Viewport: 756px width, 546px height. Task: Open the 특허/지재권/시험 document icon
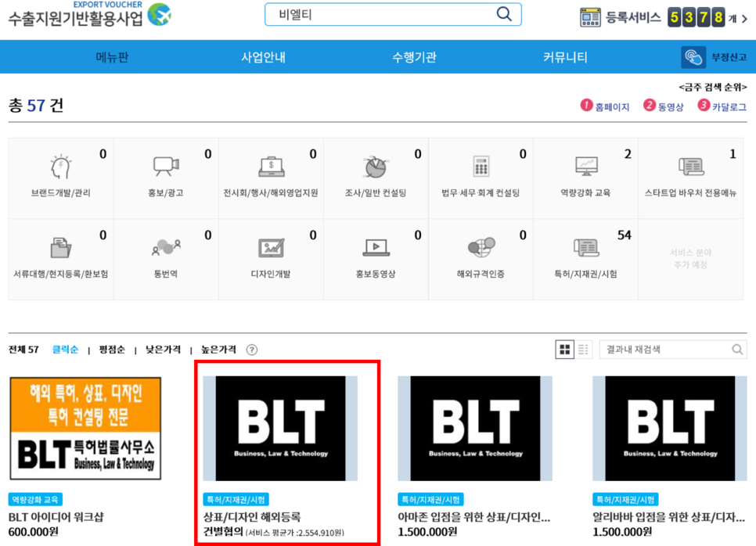[x=586, y=248]
